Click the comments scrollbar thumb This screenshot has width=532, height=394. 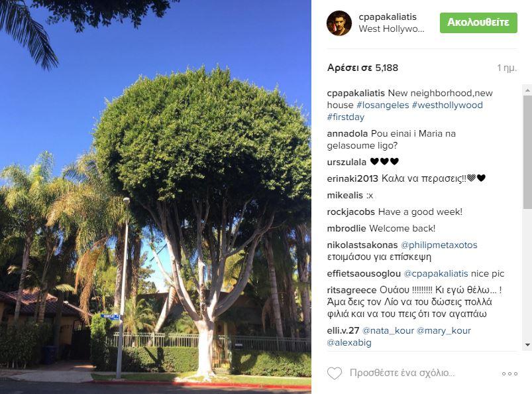[527, 152]
